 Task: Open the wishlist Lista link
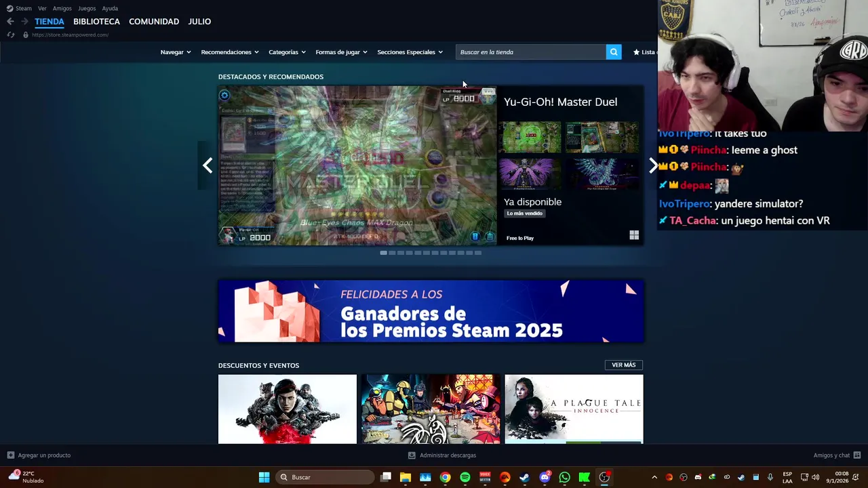[644, 52]
